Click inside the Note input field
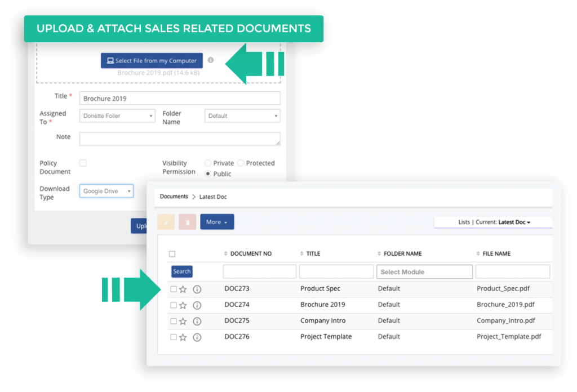 [180, 139]
